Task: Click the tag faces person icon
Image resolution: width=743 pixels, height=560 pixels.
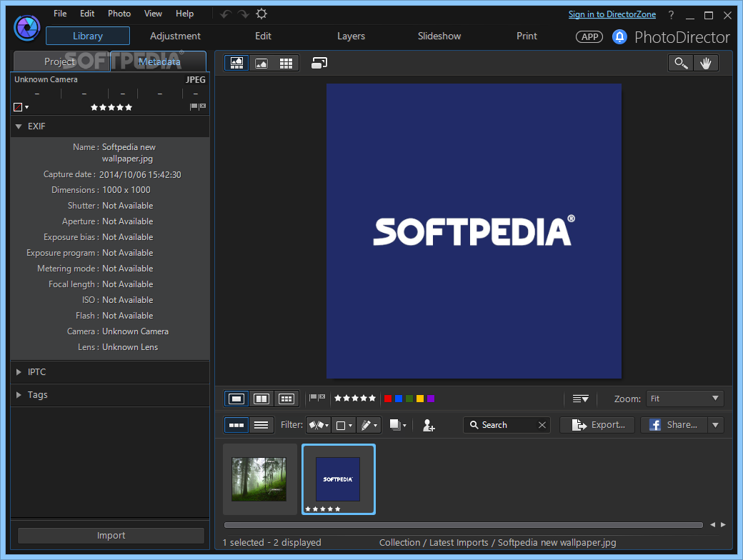Action: click(429, 425)
